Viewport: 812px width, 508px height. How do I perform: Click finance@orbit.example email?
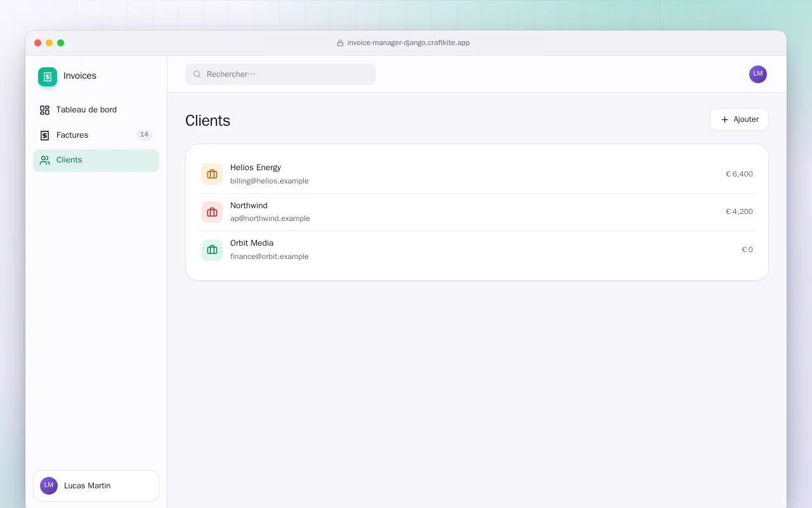coord(270,257)
